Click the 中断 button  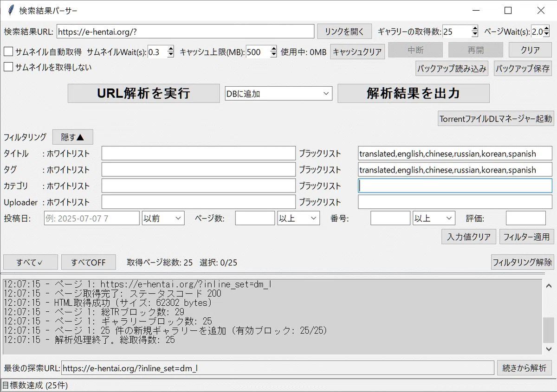[x=415, y=50]
